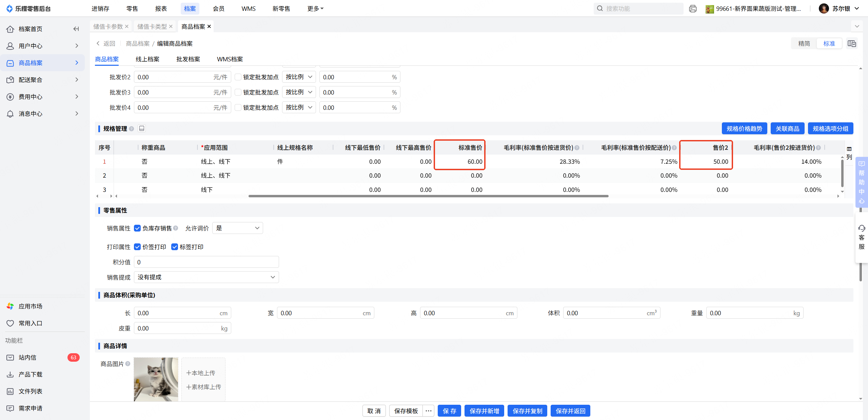Open the 允许调价 dropdown
The width and height of the screenshot is (868, 420).
(x=237, y=228)
